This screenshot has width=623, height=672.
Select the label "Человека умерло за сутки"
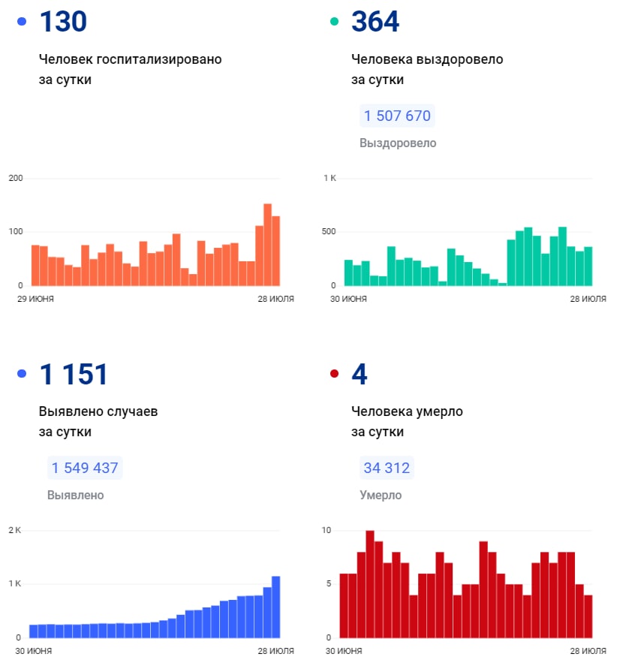click(407, 422)
